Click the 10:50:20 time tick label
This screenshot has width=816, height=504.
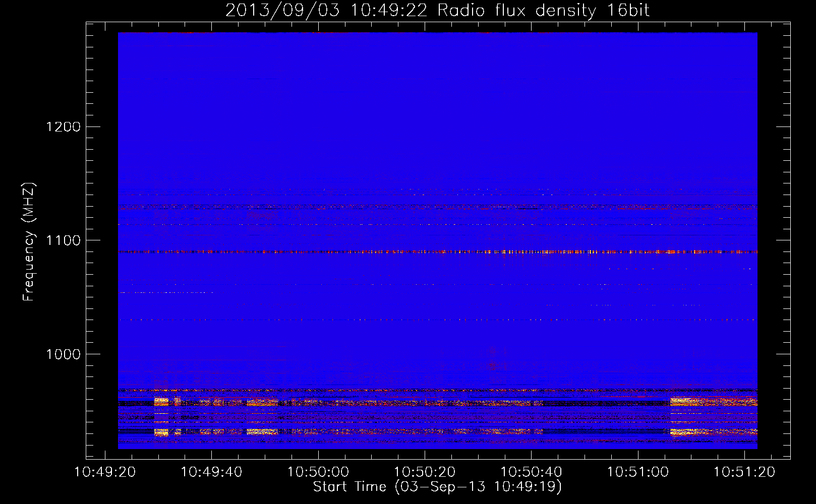pos(424,472)
